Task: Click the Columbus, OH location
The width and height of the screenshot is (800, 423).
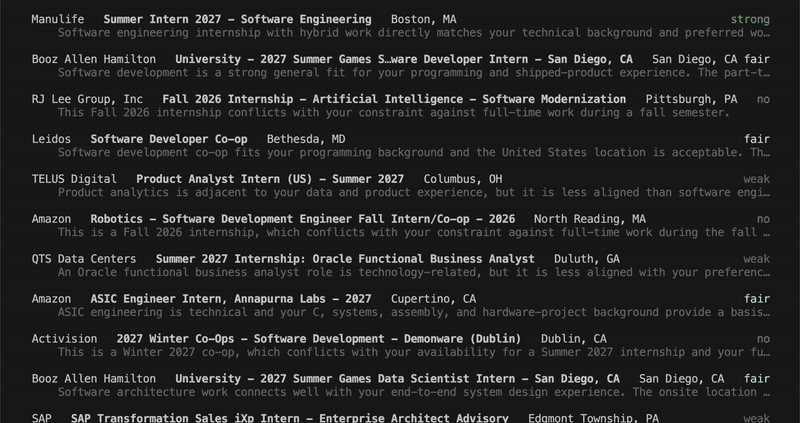Action: (463, 179)
